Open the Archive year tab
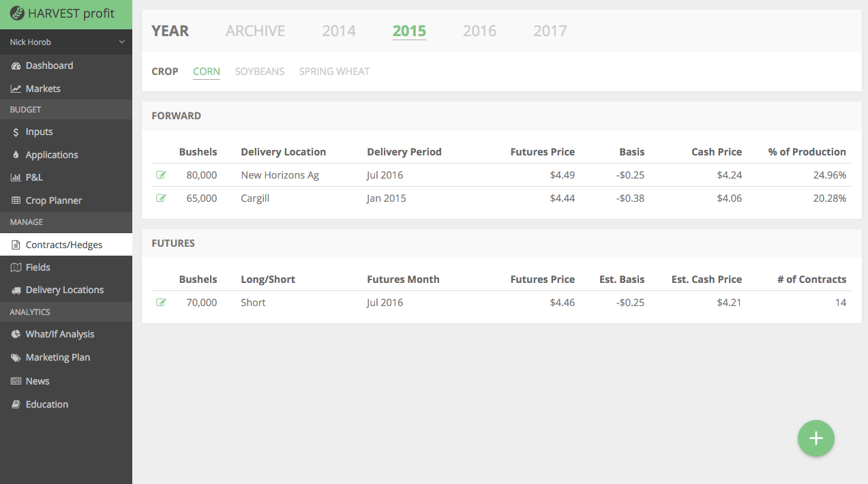The image size is (868, 484). coord(255,31)
